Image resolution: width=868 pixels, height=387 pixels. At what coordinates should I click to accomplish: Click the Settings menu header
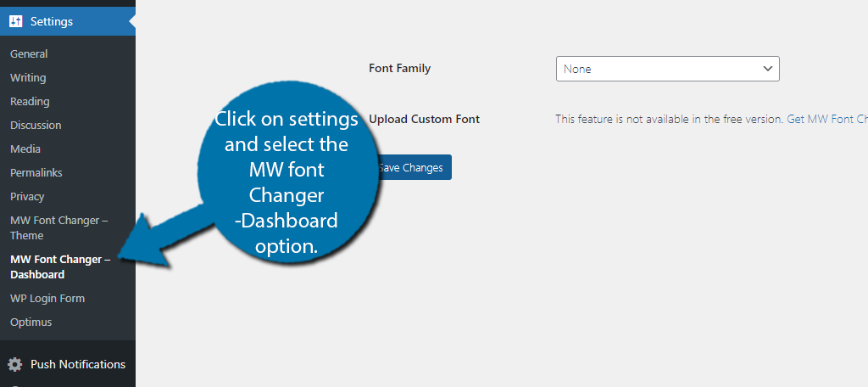click(68, 21)
